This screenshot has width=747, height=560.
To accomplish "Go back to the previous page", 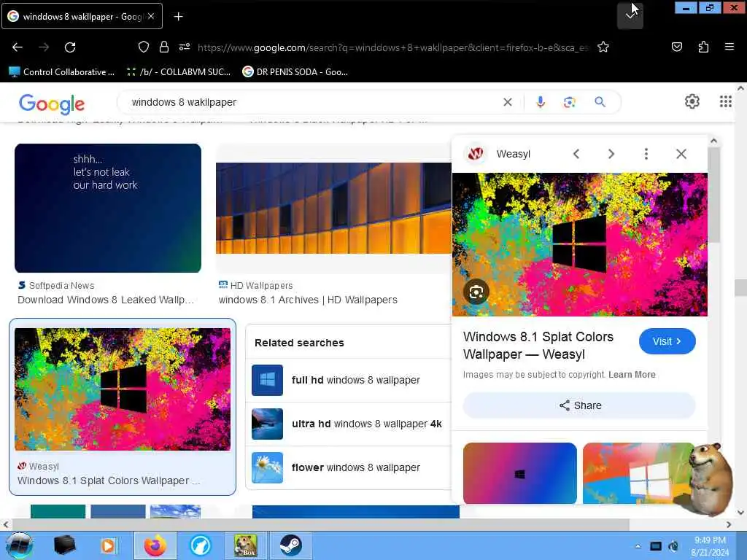I will click(x=18, y=47).
